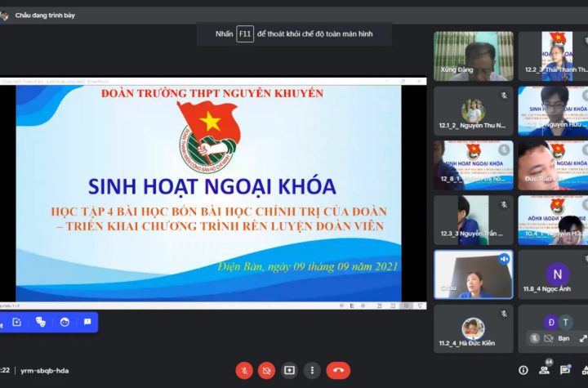Select the 12.2_3 Thái Thanh participant tile
Screen dimensions: 588x388
553,56
